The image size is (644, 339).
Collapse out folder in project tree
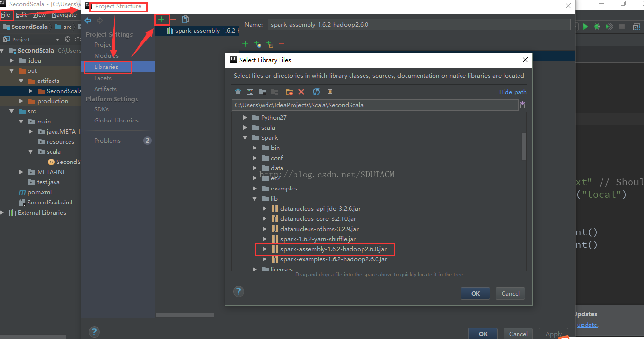[11, 70]
